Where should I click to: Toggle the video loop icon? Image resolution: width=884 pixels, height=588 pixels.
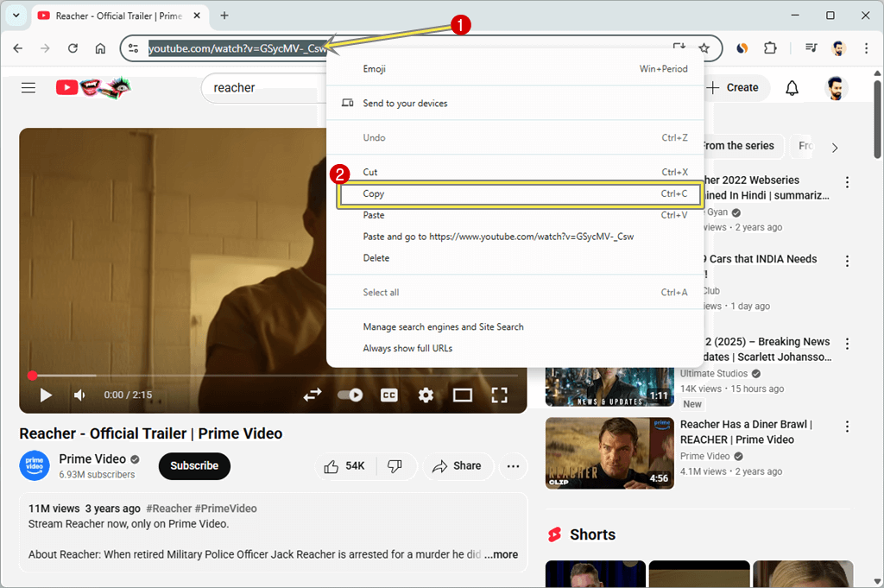coord(313,395)
